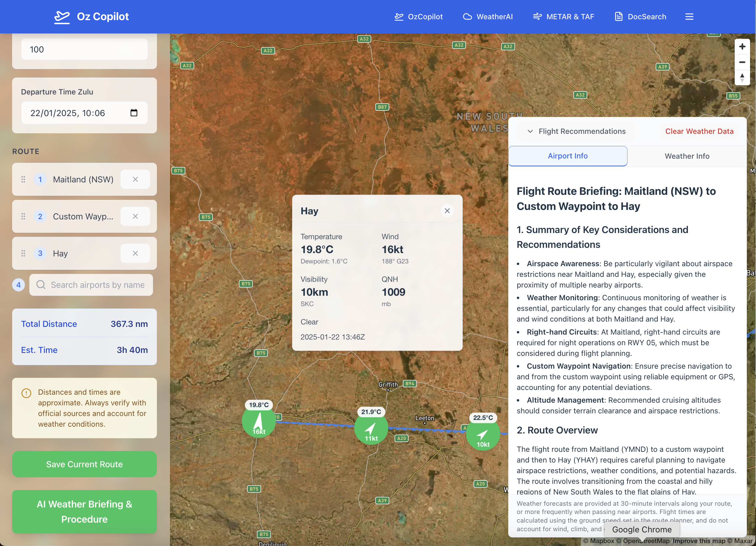
Task: Click the 11kt wind marker on route
Action: click(371, 429)
